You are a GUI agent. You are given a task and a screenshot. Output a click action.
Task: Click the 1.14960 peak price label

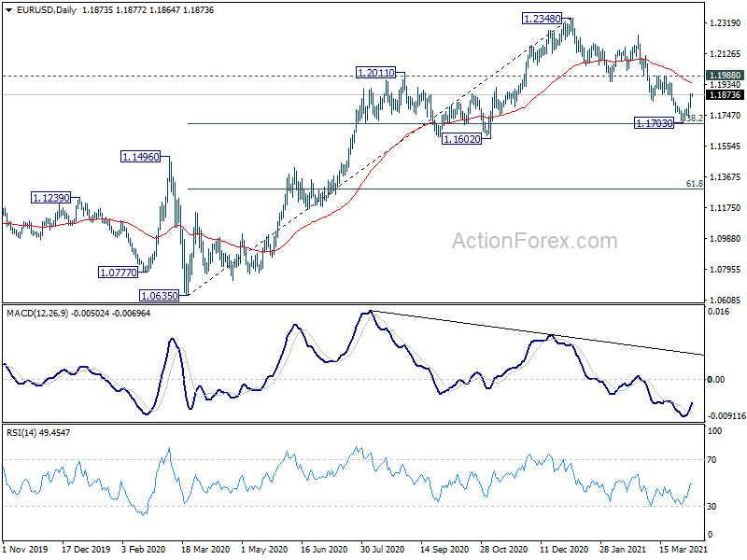(x=141, y=157)
